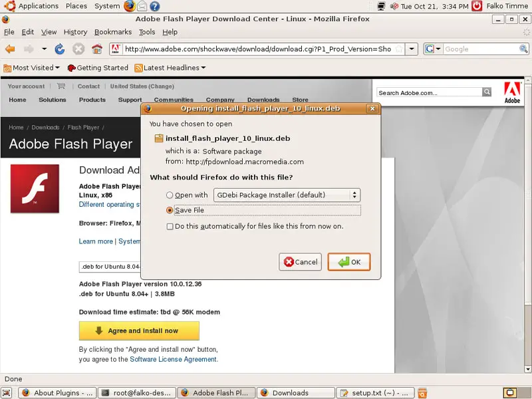
Task: Open the .deb for Ubuntu 8.04 version dropdown
Action: pos(110,267)
